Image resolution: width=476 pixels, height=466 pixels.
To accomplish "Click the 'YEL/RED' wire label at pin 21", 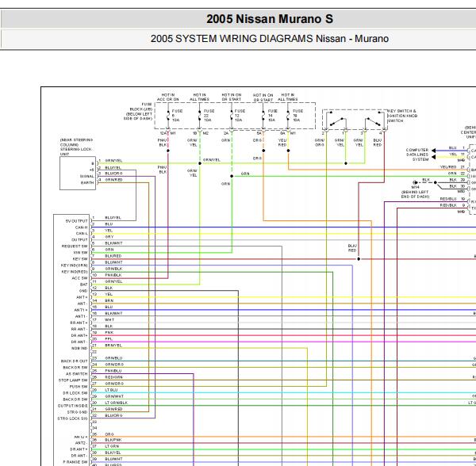I will coord(448,167).
